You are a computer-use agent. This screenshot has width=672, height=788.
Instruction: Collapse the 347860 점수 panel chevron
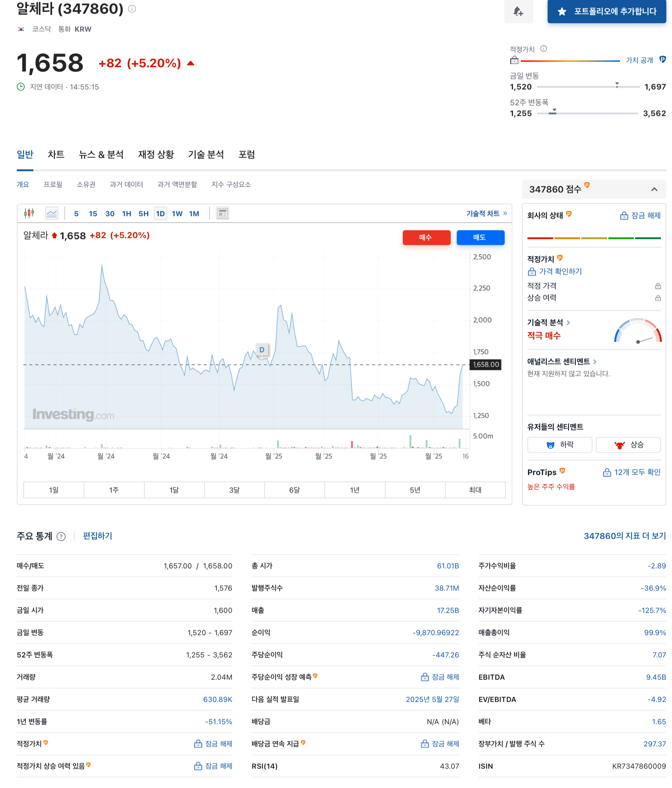[x=654, y=189]
